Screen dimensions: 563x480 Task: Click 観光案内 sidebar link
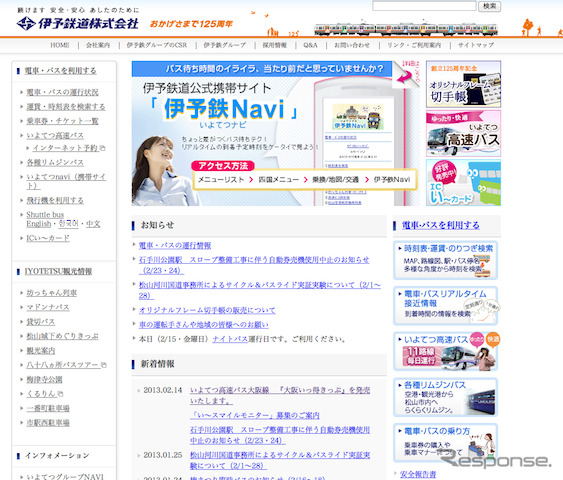41,350
